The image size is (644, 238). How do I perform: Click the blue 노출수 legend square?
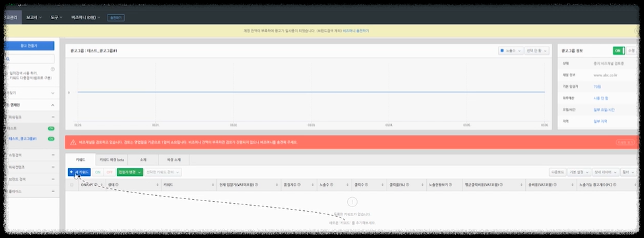coord(502,51)
